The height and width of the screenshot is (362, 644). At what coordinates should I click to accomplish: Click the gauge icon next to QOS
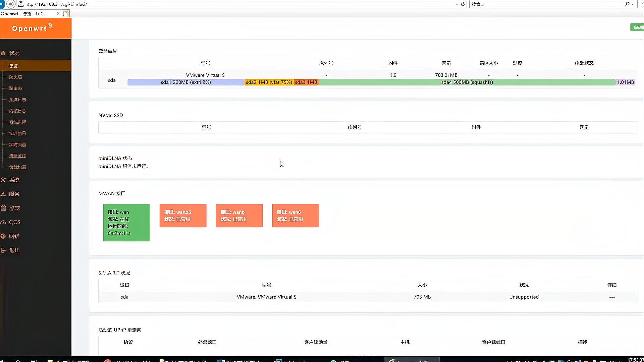[3, 222]
